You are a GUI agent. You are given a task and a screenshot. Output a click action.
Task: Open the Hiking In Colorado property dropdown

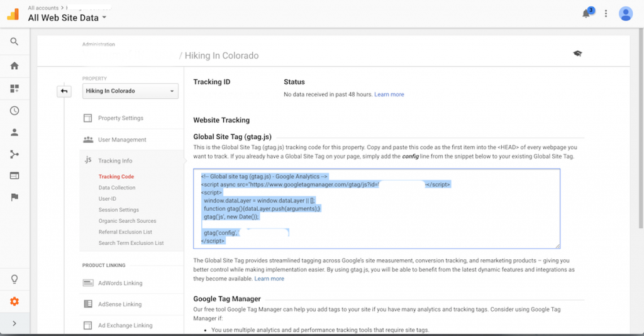pyautogui.click(x=130, y=91)
